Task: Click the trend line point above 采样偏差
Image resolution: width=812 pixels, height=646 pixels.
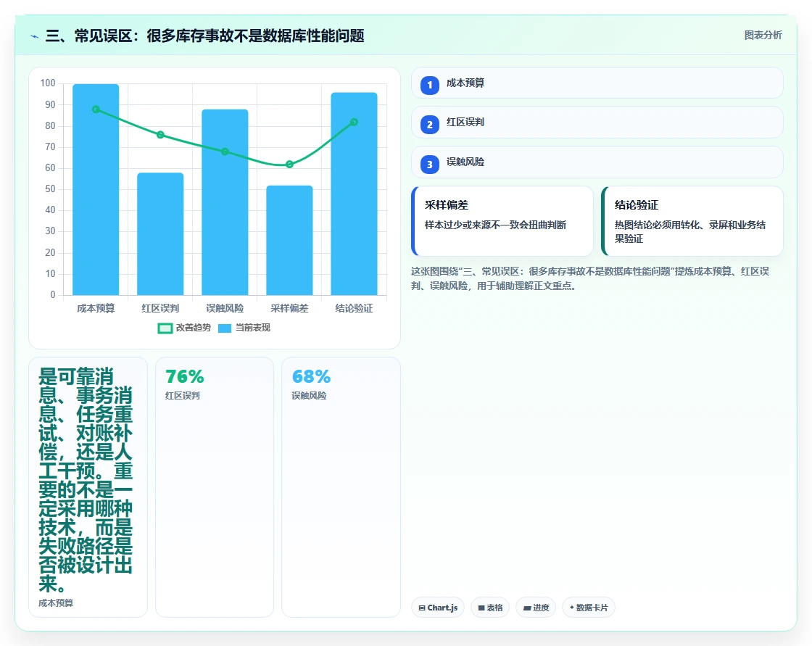Action: (289, 165)
